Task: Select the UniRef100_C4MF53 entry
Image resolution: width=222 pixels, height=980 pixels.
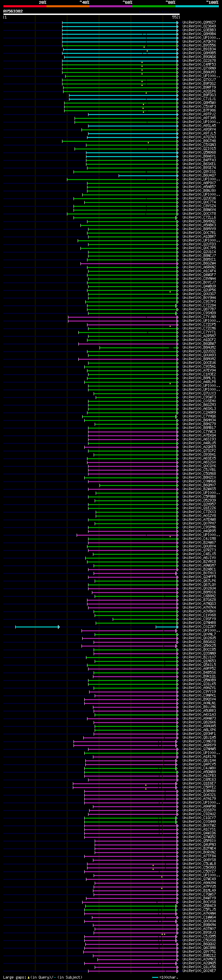Action: tap(199, 65)
